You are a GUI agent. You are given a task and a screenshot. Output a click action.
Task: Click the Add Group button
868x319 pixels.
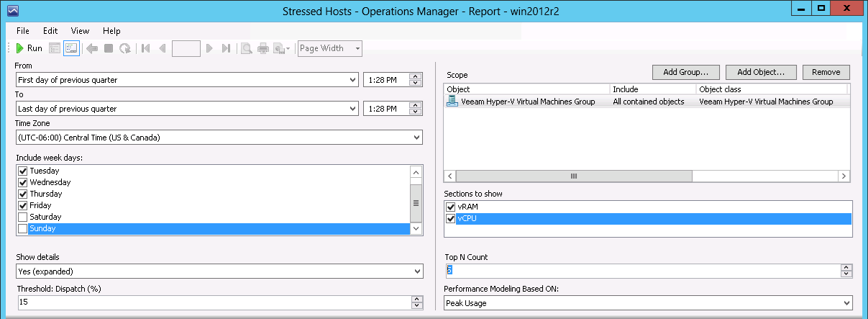pyautogui.click(x=686, y=72)
